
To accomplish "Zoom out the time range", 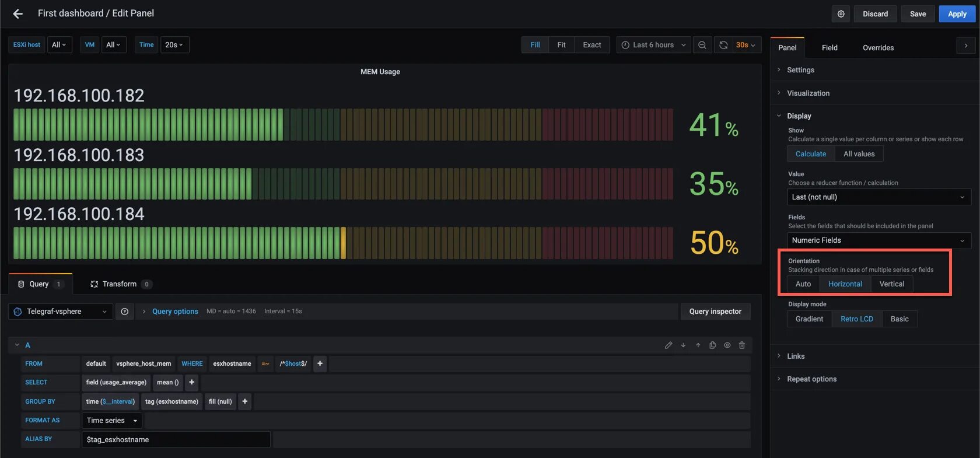I will (x=702, y=45).
